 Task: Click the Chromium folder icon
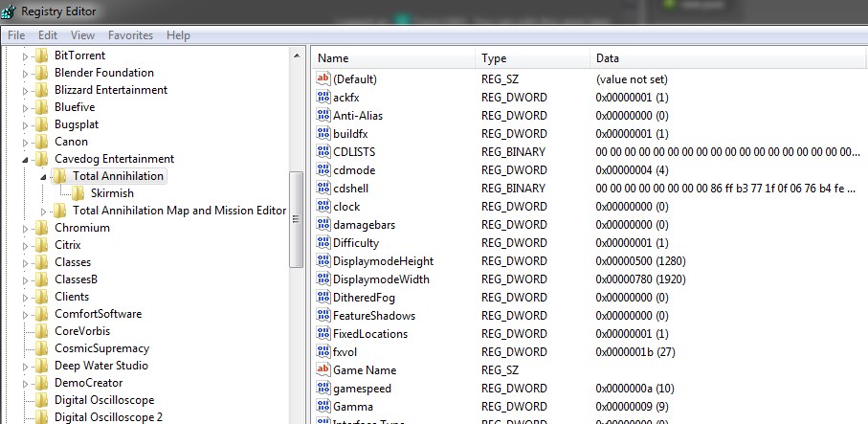[41, 228]
